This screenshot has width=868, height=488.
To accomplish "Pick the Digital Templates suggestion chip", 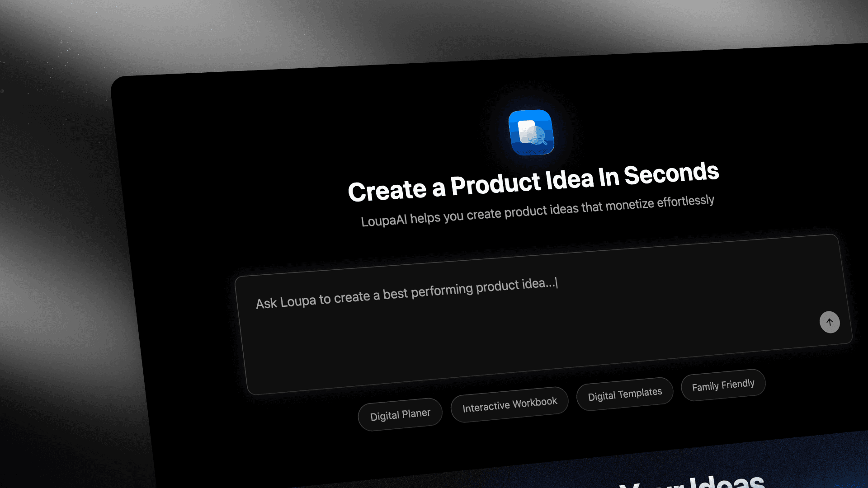I will click(x=625, y=394).
